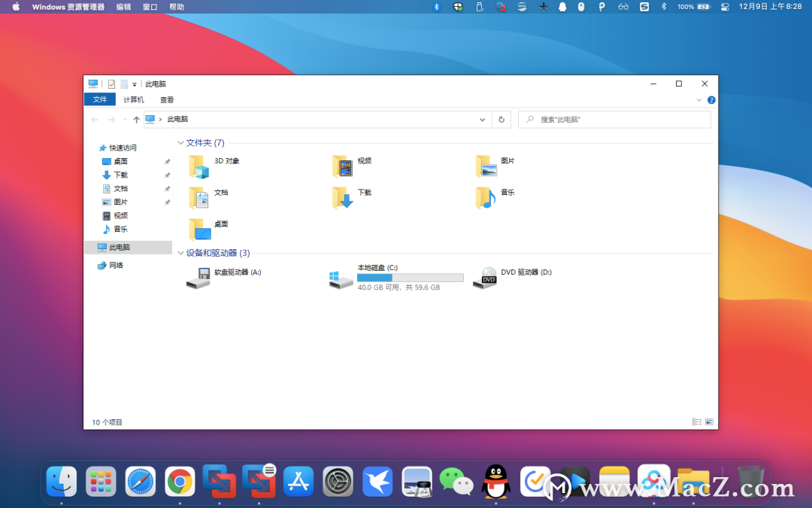The height and width of the screenshot is (508, 812).
Task: Select 此电脑 in the navigation pane
Action: point(128,248)
